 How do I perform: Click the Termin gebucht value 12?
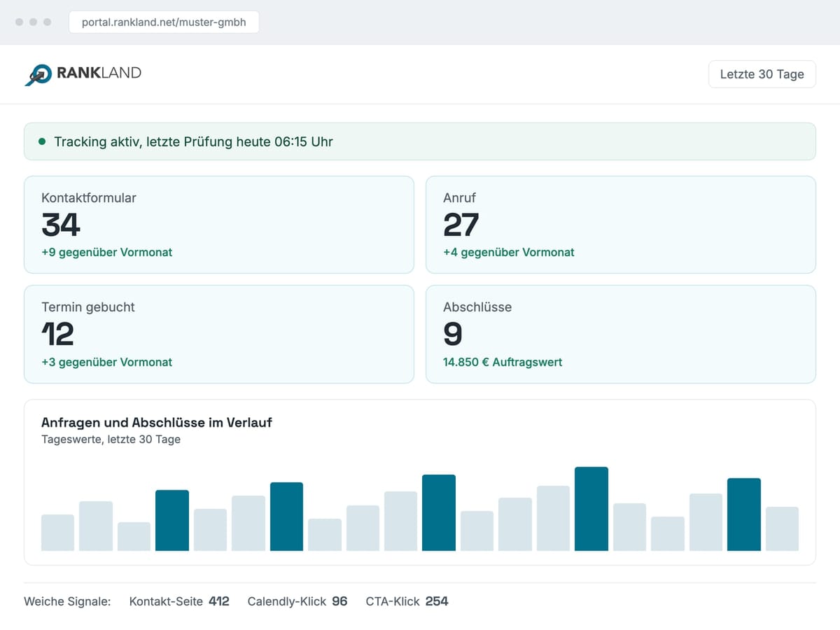click(x=58, y=334)
